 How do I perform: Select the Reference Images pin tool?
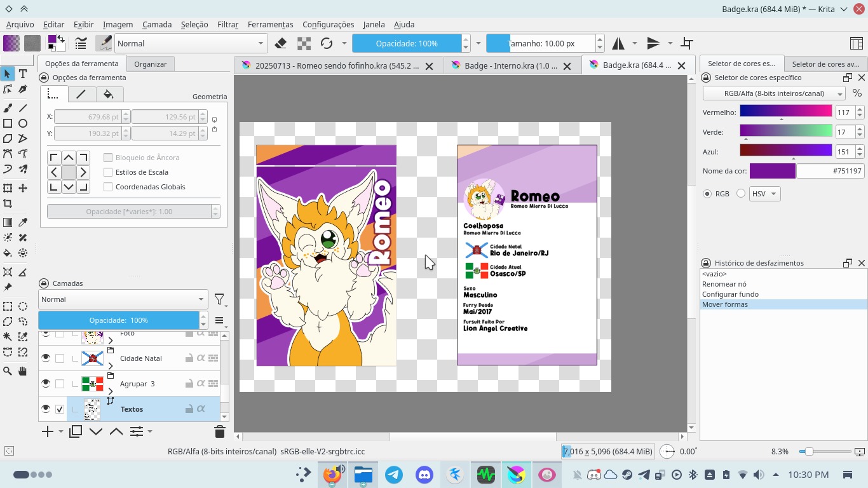click(8, 287)
